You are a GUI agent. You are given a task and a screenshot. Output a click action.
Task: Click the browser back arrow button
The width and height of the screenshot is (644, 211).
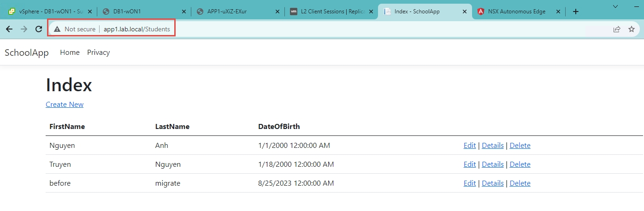click(9, 29)
